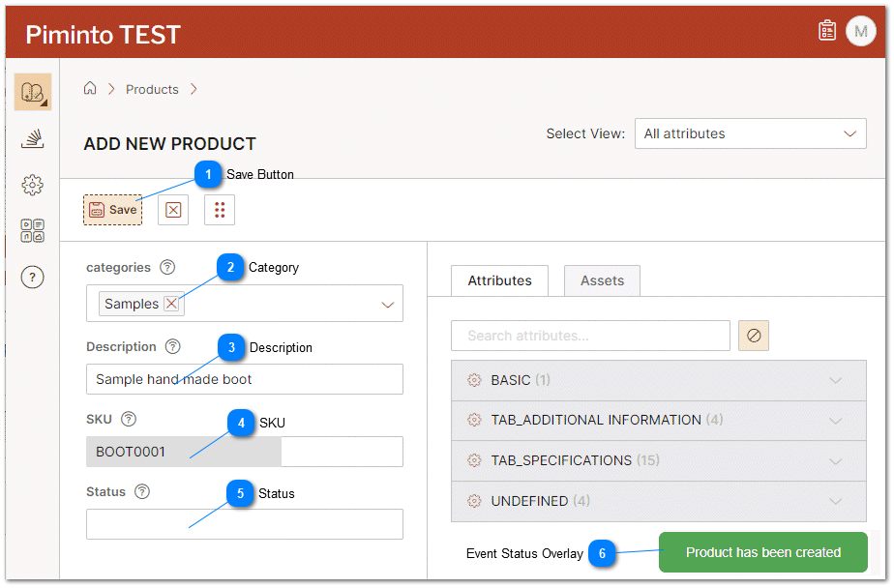Open the Products breadcrumb link
This screenshot has height=588, width=894.
pyautogui.click(x=152, y=89)
